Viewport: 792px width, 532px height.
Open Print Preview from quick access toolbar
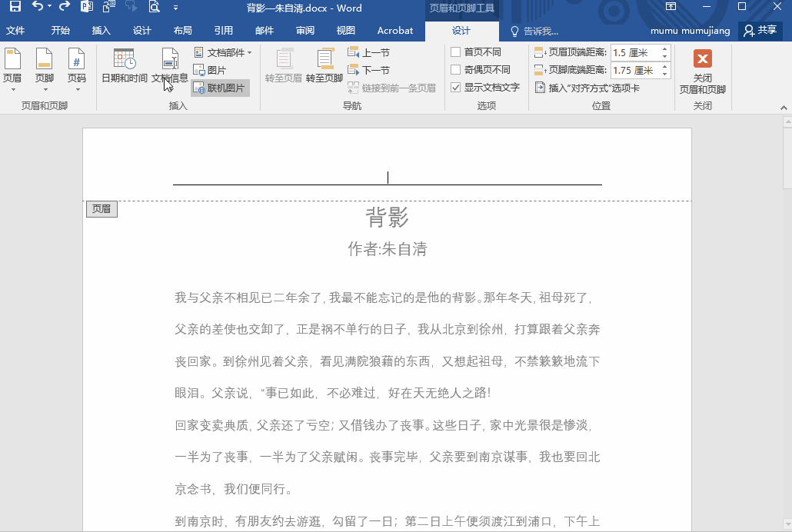coord(154,7)
